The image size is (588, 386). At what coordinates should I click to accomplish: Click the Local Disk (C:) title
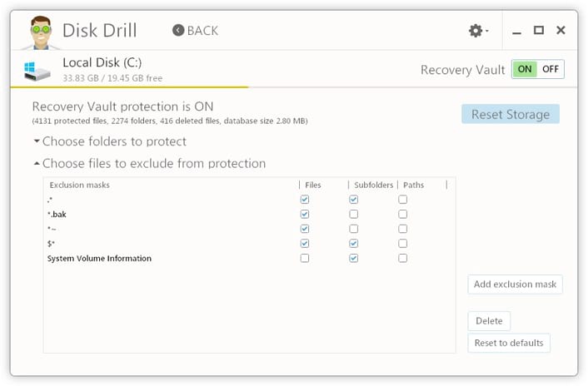coord(102,62)
